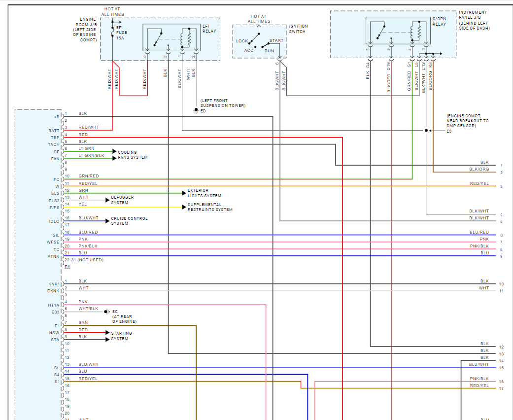Click the BATT terminal label

point(54,131)
